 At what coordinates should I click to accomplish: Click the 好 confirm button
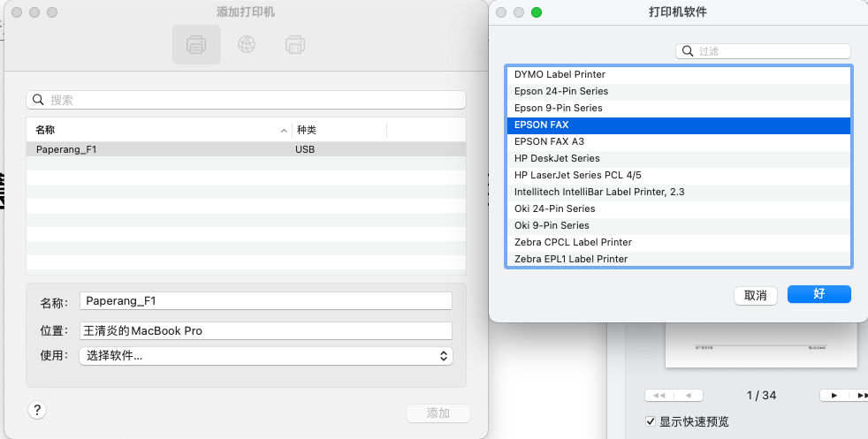819,294
